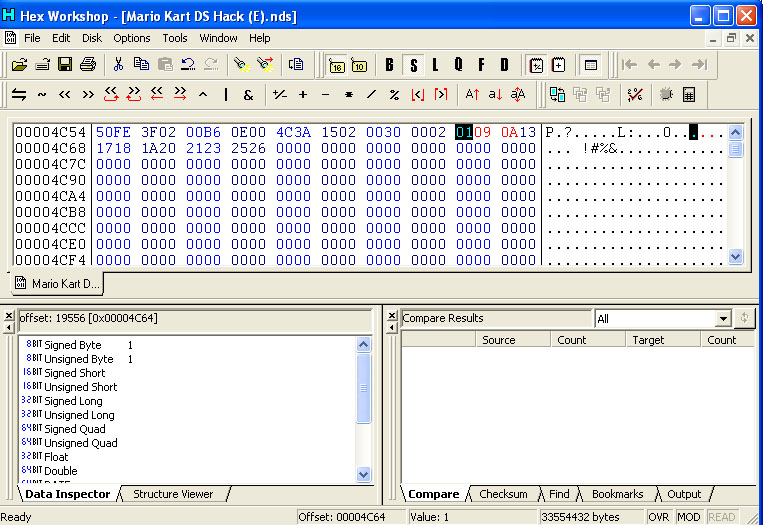The image size is (763, 525).
Task: Click hex editor scrollbar down arrow
Action: tap(735, 256)
